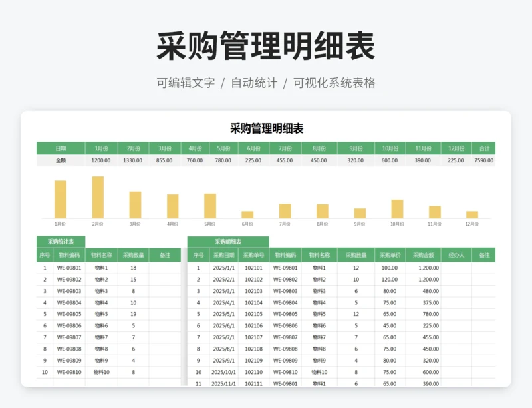Click the 备注 header in statistics table
Image resolution: width=532 pixels, height=408 pixels.
[x=165, y=255]
